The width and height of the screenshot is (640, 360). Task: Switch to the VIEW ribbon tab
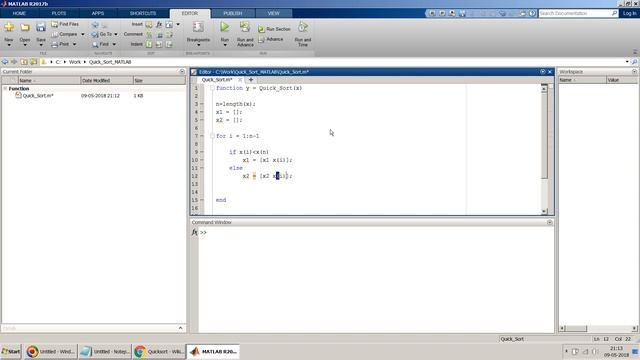click(x=273, y=13)
